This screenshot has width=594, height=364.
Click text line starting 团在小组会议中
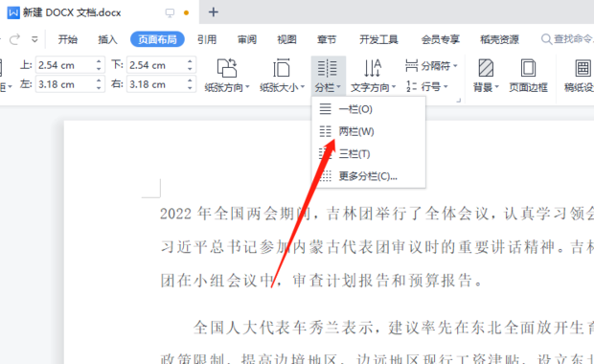click(321, 281)
